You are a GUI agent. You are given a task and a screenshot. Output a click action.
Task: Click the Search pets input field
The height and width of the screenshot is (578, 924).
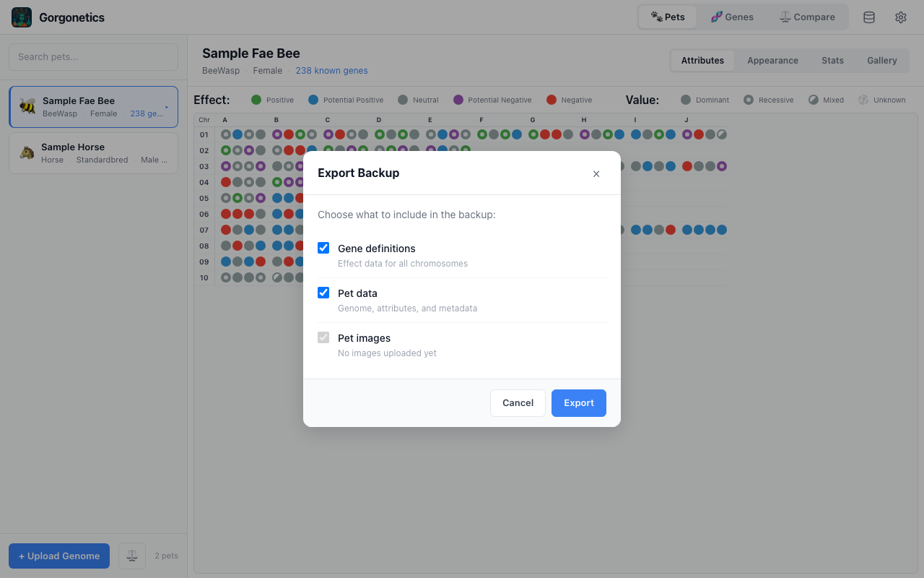tap(93, 56)
